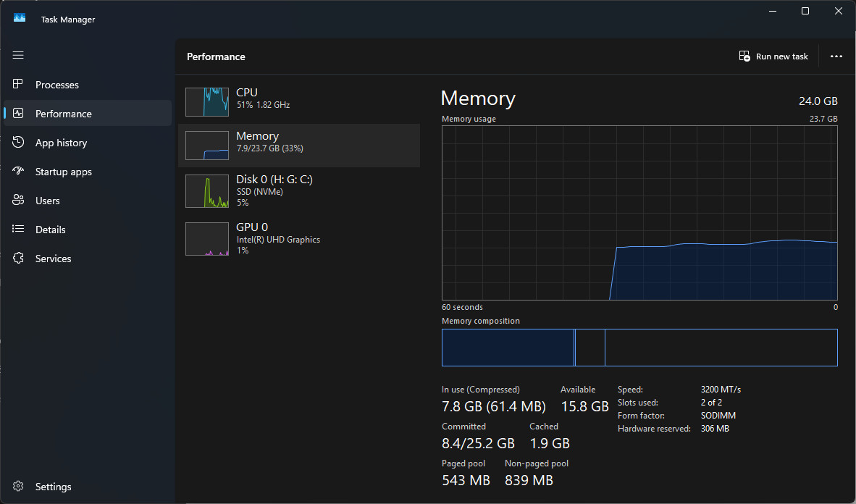Click the 3200 MT/s speed value

pos(721,390)
